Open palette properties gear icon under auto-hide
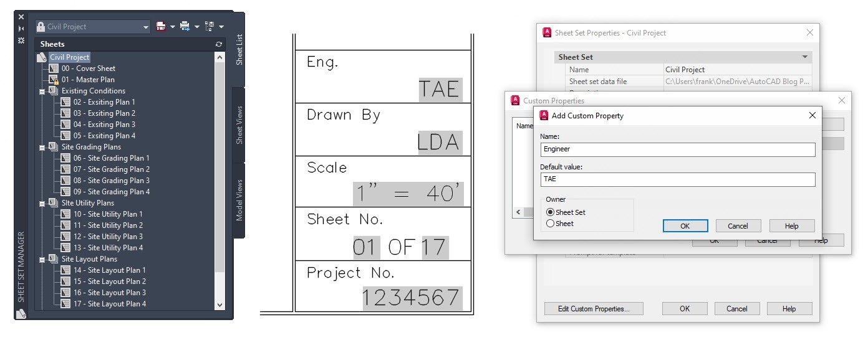 point(21,40)
